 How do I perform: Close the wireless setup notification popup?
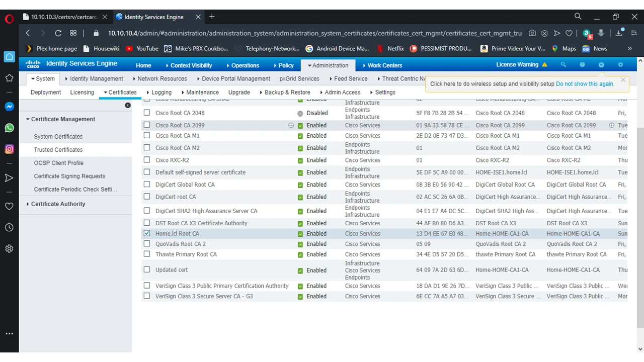tap(623, 80)
